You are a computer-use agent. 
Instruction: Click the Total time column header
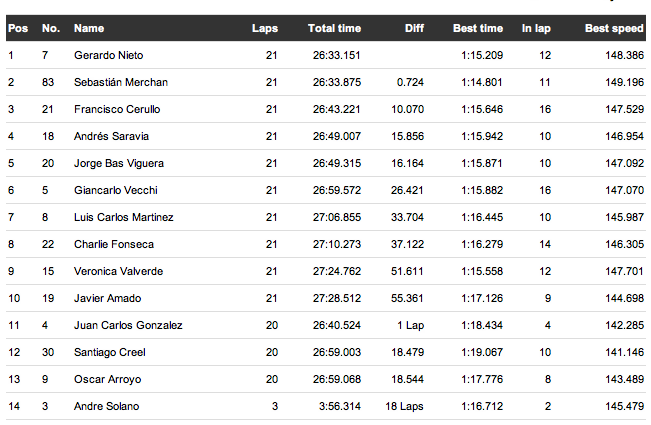(x=335, y=29)
